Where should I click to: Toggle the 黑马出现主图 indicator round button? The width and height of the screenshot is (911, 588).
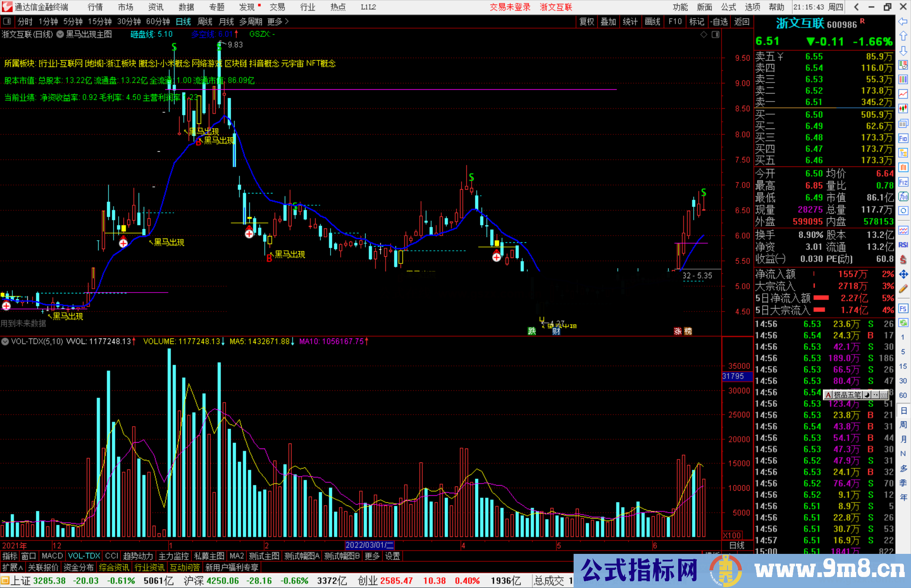60,35
